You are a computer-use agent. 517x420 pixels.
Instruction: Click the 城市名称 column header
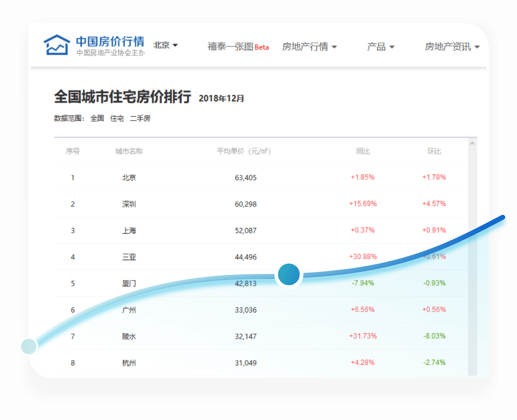129,151
